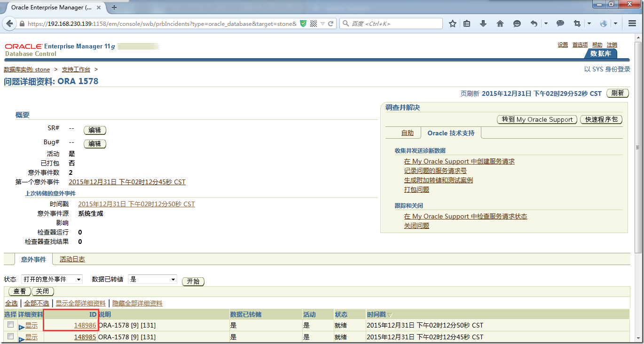Click the 查看 button
This screenshot has height=344, width=644.
[x=20, y=291]
